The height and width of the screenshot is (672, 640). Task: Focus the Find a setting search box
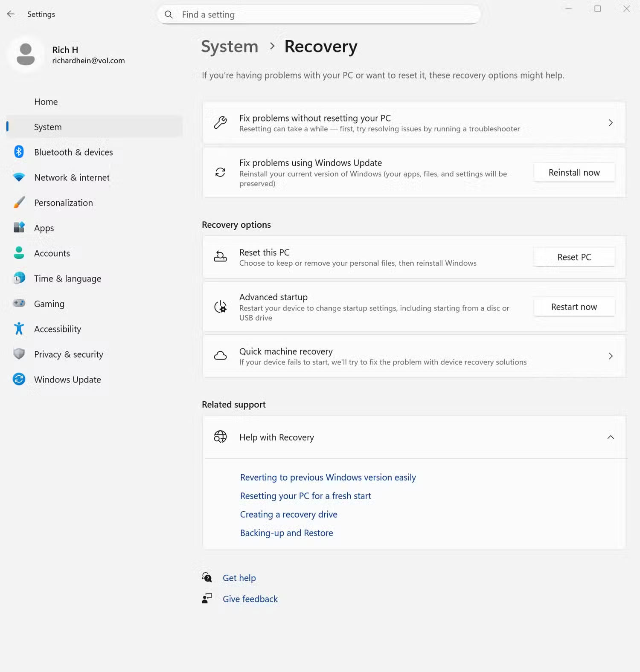tap(319, 14)
